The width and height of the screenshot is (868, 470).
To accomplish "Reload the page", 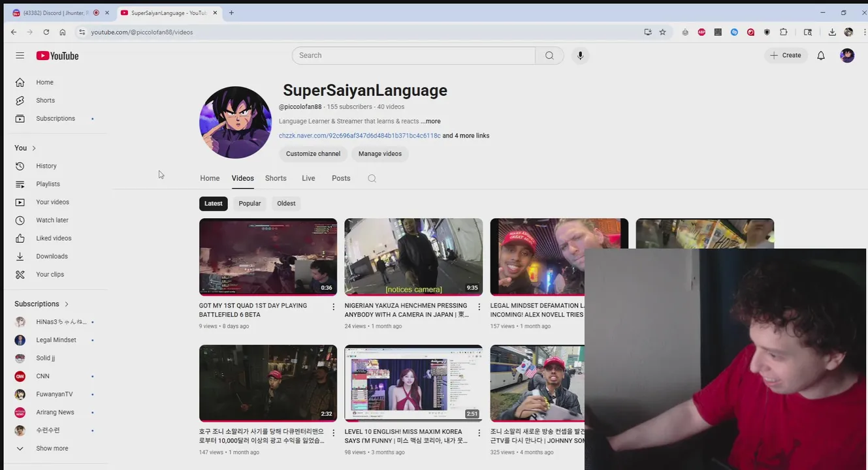I will pyautogui.click(x=46, y=32).
